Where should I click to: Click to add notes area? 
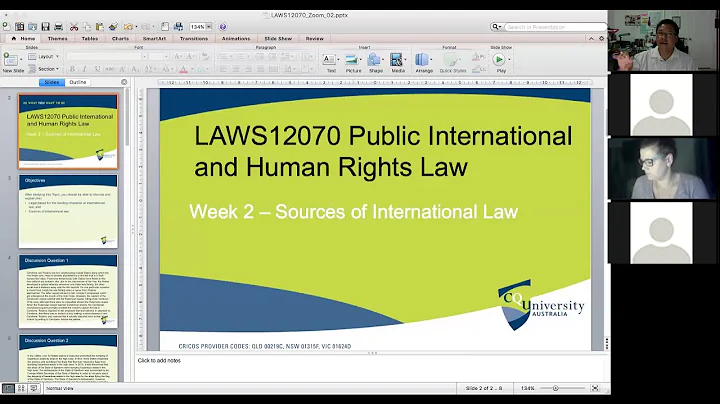(371, 367)
